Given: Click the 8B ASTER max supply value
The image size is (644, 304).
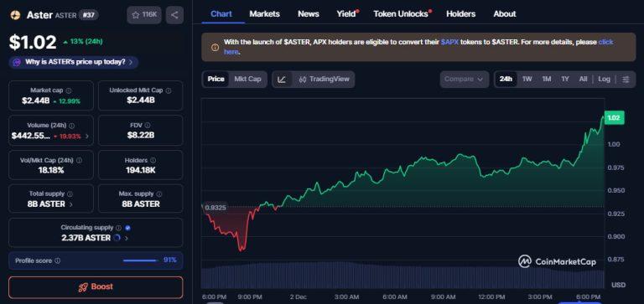Looking at the screenshot, I should click(x=141, y=204).
